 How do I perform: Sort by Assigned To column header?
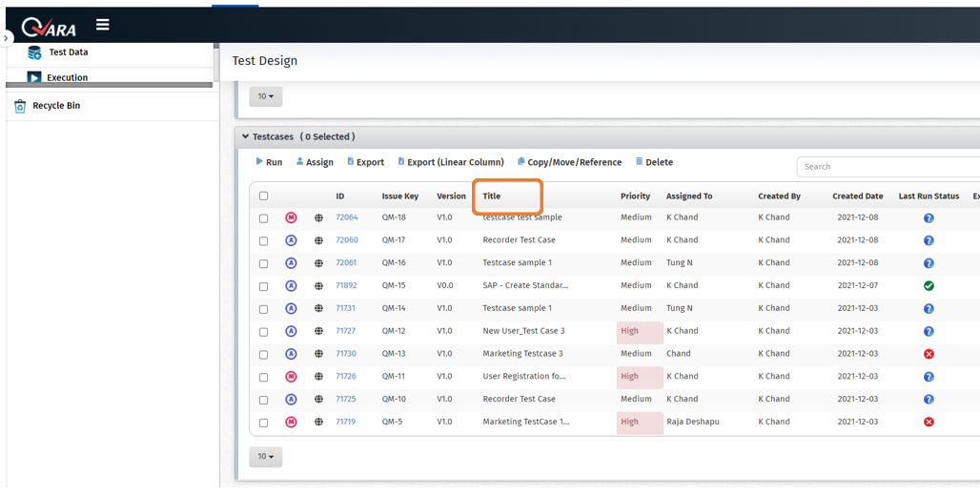coord(688,196)
